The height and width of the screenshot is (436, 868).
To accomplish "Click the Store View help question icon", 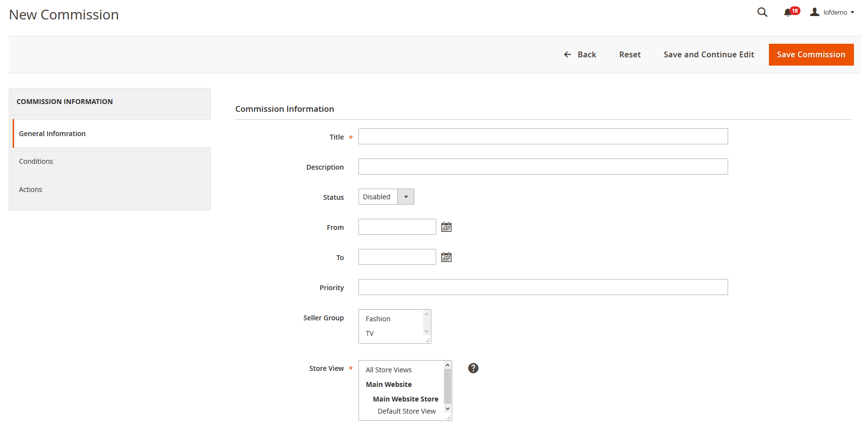I will 473,368.
